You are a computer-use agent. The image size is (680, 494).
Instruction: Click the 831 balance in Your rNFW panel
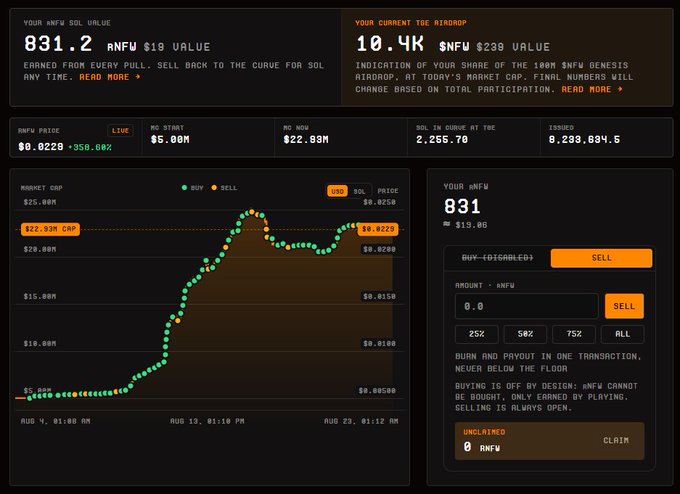pos(462,206)
